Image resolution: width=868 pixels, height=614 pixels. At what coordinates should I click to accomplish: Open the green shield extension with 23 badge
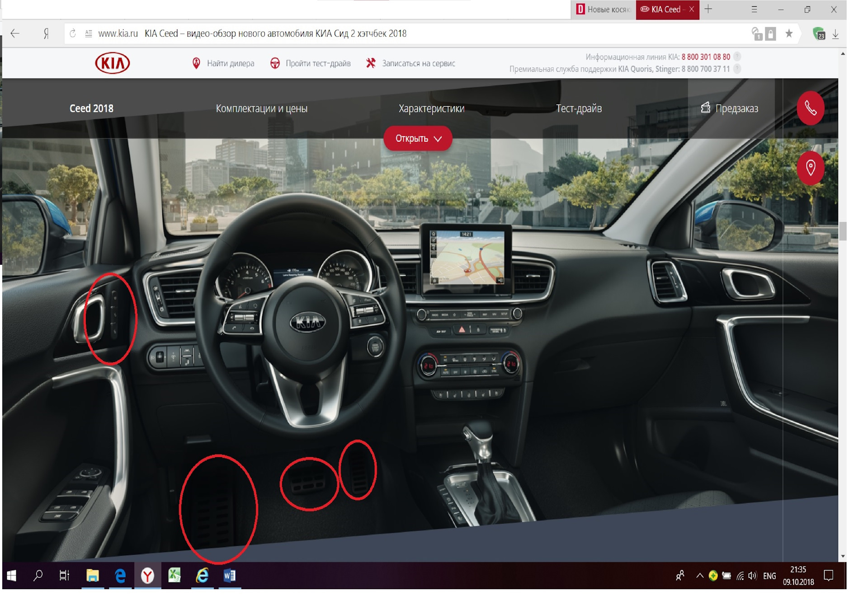point(819,33)
